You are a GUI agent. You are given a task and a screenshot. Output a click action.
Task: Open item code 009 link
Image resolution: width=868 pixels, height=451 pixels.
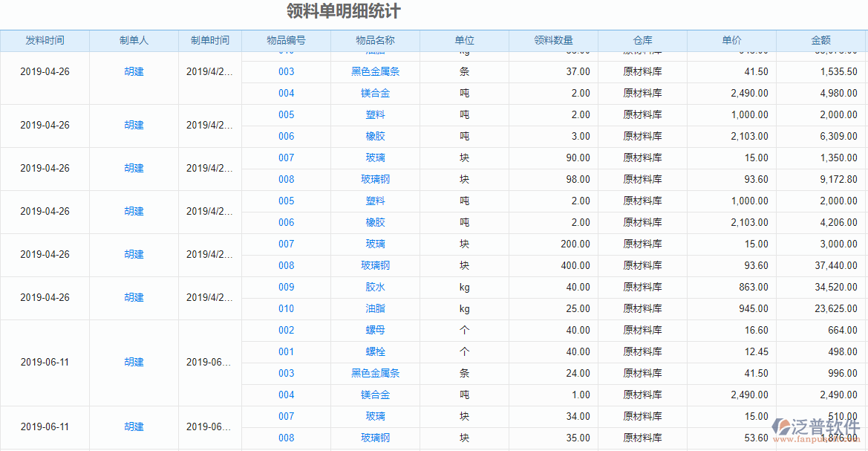[286, 287]
